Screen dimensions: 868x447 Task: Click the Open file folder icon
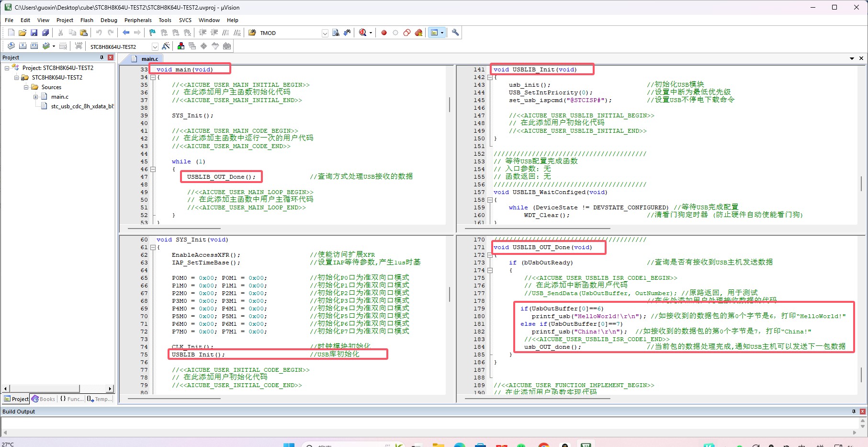23,33
